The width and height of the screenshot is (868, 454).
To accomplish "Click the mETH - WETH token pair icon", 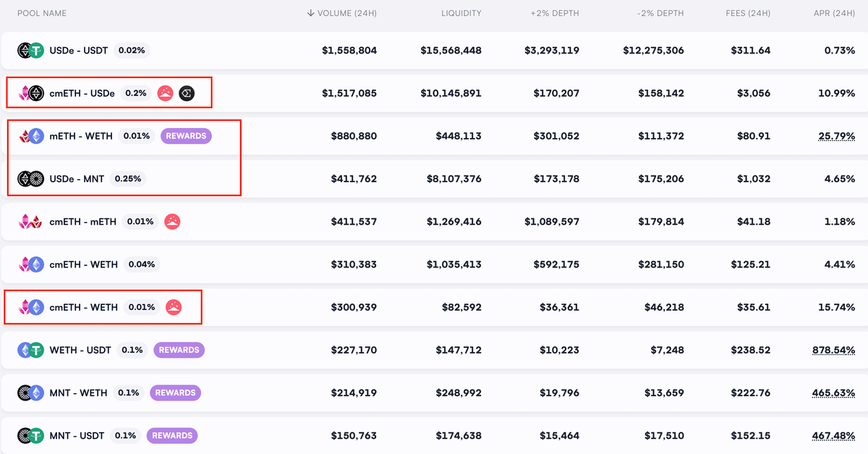I will coord(31,136).
